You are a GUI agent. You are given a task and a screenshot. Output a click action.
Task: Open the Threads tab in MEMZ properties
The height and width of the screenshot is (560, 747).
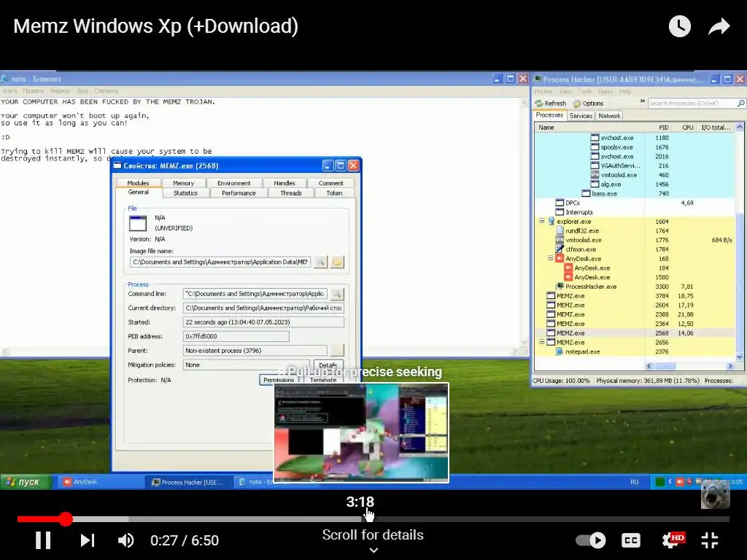pos(290,192)
